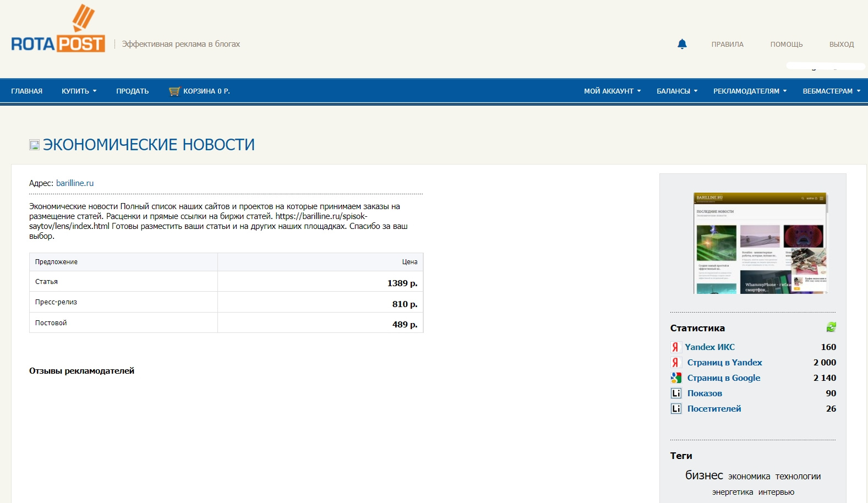Open the ПРАВИЛА link in the header
The width and height of the screenshot is (868, 503).
point(727,45)
